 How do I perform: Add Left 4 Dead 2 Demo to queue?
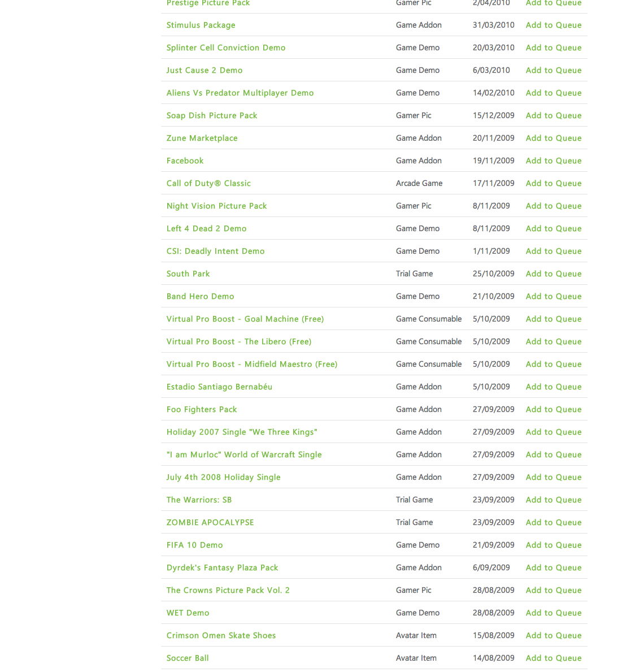[554, 228]
